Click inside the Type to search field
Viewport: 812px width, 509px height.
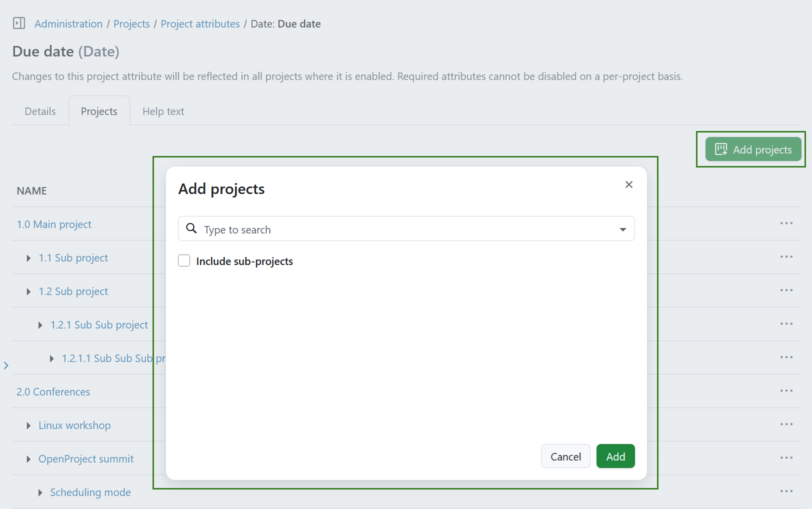350,229
